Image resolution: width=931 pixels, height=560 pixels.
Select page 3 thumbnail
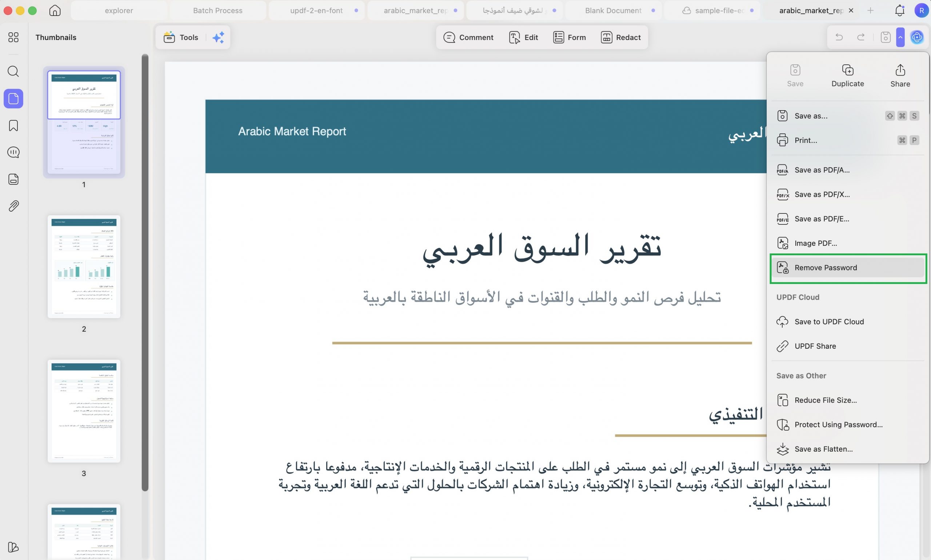point(84,411)
